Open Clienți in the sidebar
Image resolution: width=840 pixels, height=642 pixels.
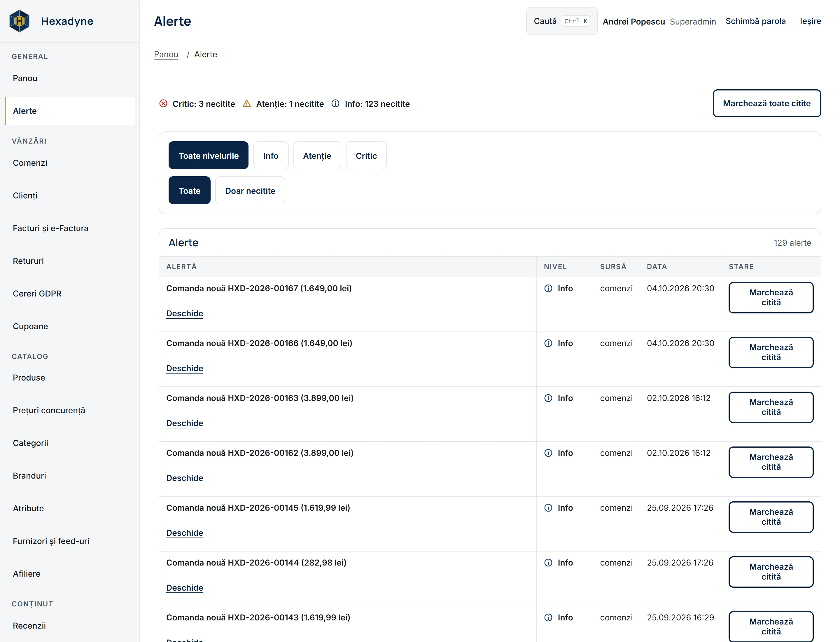[x=69, y=196]
